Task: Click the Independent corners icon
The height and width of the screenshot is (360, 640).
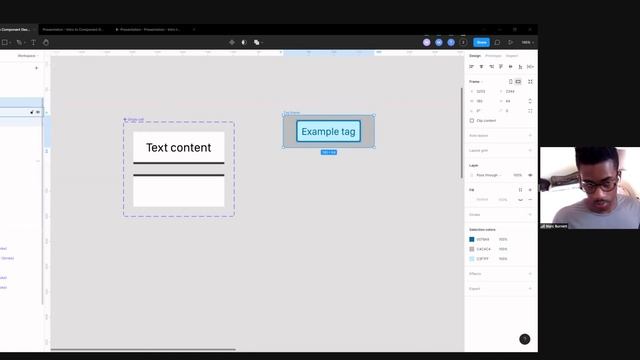Action: click(530, 111)
